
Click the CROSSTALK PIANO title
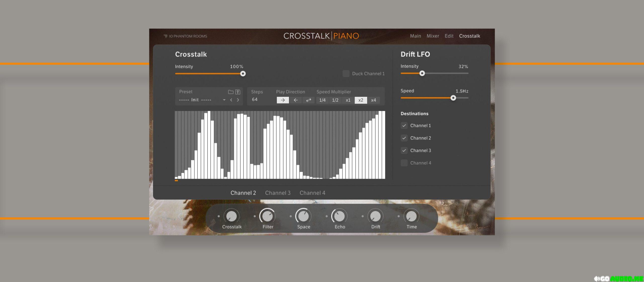321,36
